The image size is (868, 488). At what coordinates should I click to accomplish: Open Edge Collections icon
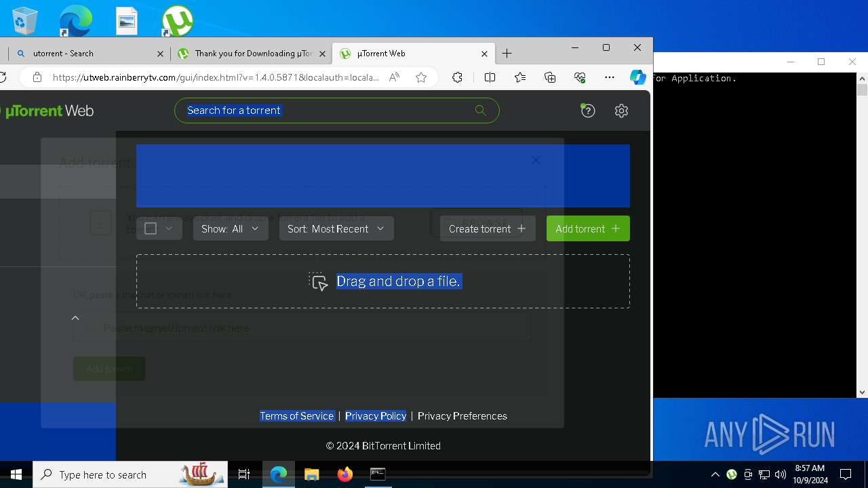point(550,77)
